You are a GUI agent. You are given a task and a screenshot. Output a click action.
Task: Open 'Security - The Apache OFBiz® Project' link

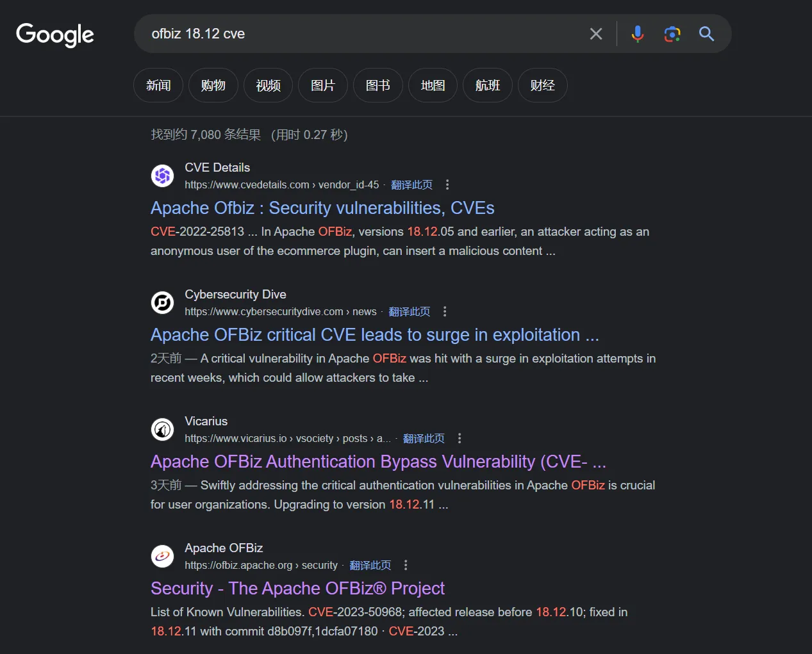297,589
